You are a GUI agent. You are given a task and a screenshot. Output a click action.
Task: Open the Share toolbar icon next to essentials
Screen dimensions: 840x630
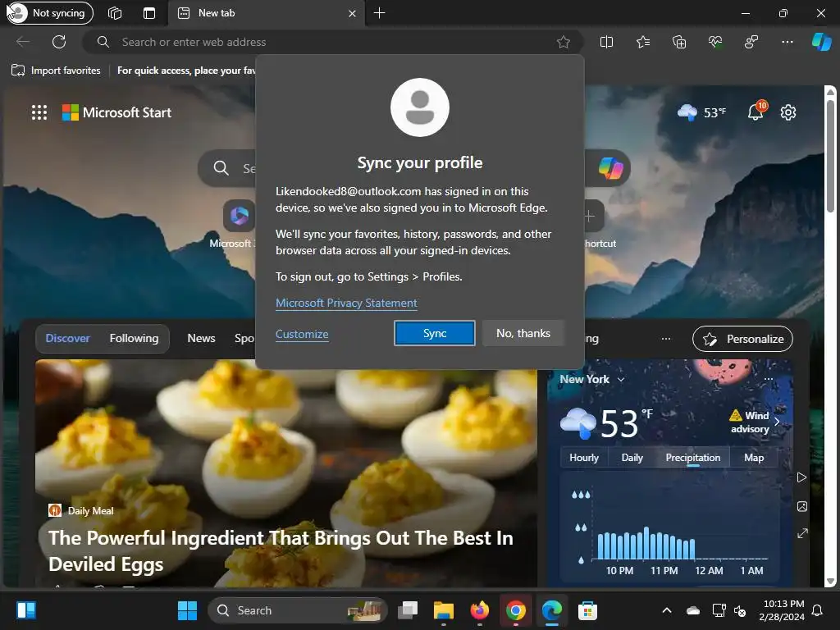751,42
